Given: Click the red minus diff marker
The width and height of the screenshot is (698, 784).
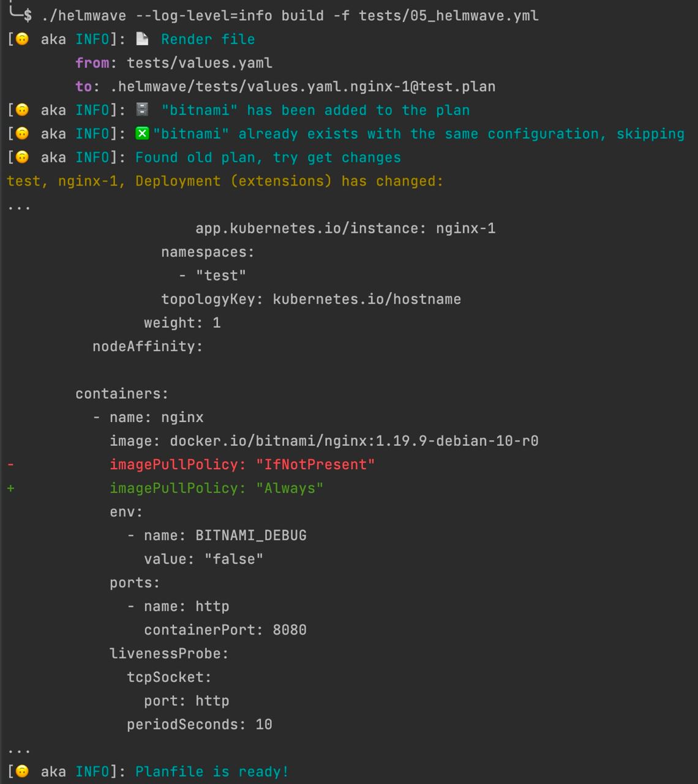Looking at the screenshot, I should (10, 465).
